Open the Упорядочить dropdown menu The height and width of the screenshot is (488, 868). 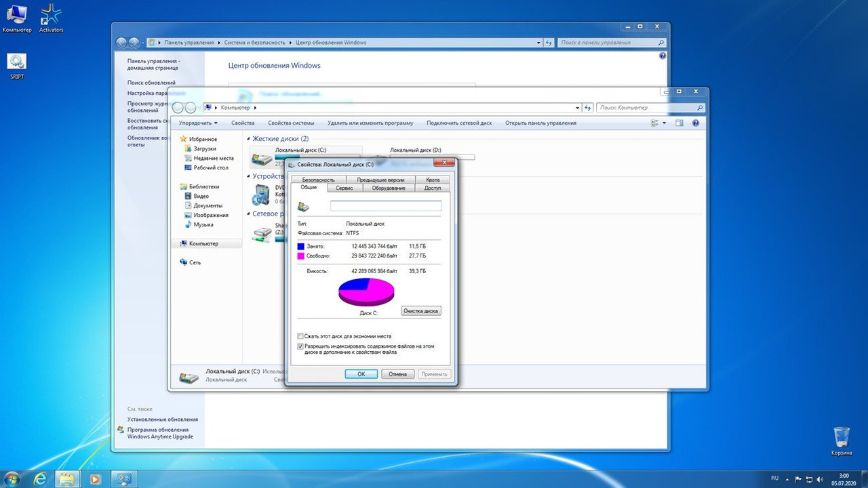[198, 123]
